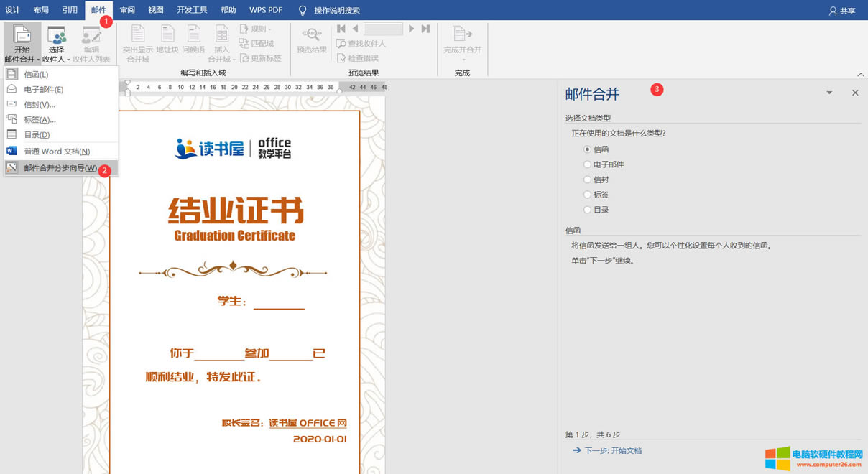Choose the Labels (标签) menu entry

coord(39,119)
